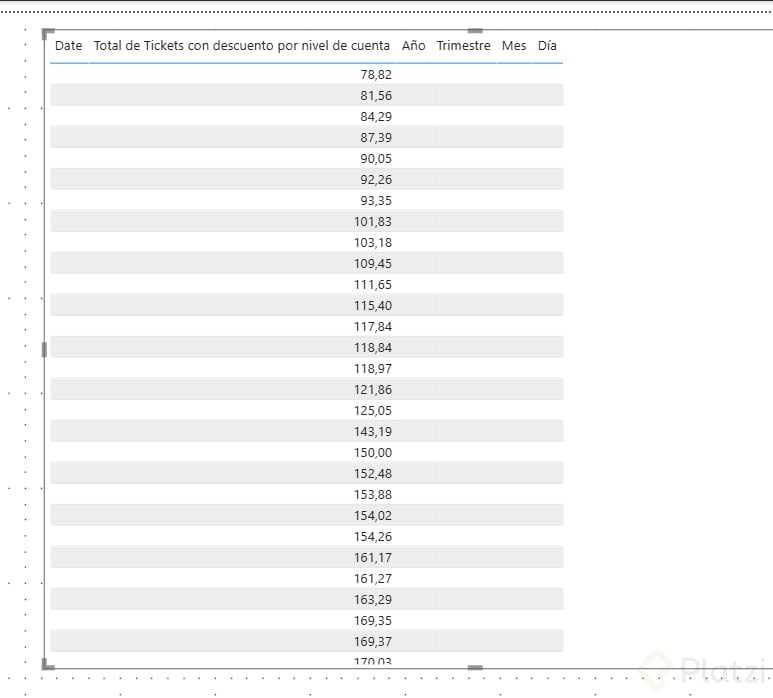This screenshot has width=773, height=698.
Task: Click the left edge resize handle of the visual
Action: pyautogui.click(x=44, y=349)
